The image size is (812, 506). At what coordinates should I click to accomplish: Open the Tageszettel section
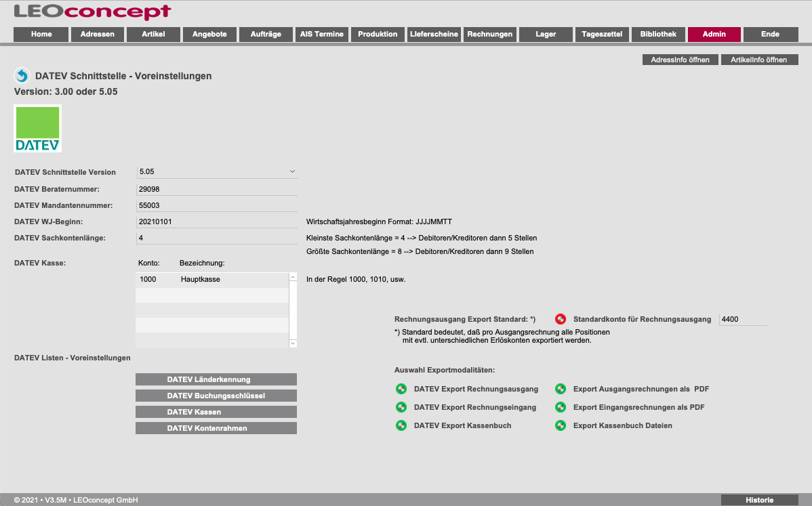tap(602, 34)
